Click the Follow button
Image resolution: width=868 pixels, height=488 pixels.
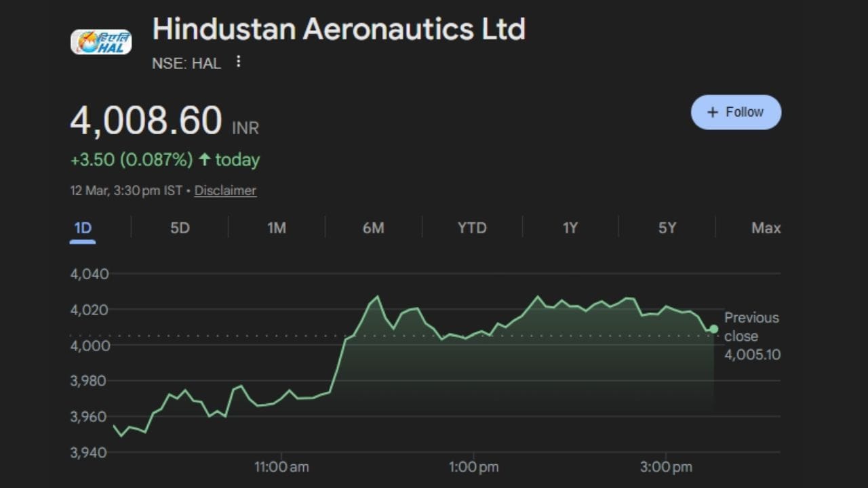736,112
